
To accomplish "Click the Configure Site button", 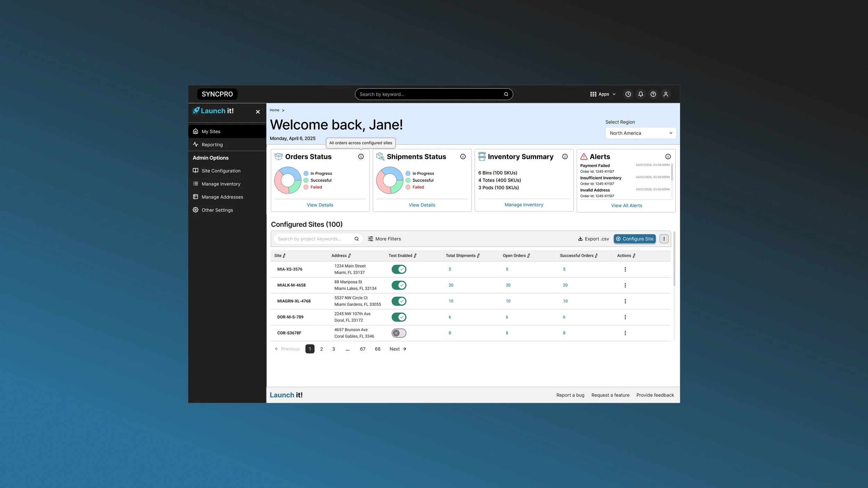I will click(634, 239).
